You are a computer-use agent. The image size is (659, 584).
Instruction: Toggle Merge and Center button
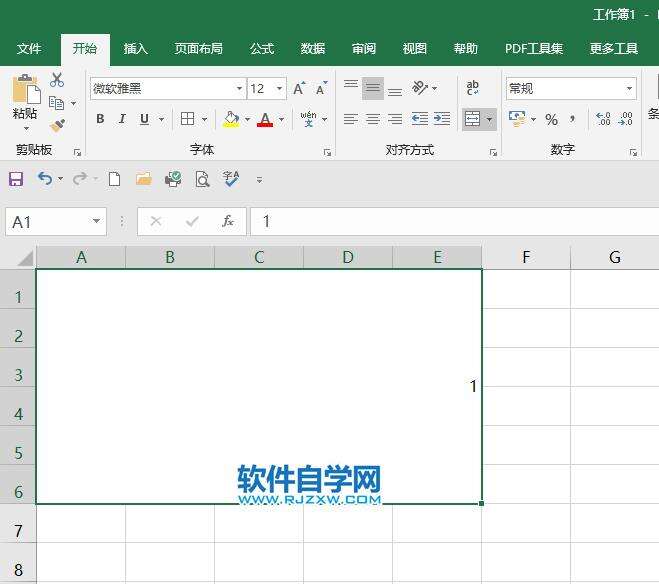pyautogui.click(x=472, y=119)
